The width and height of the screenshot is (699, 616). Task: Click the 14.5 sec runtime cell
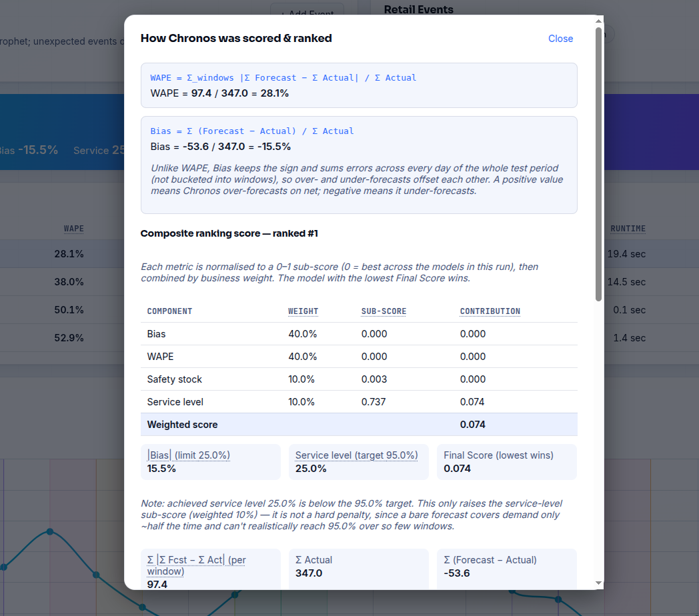(x=626, y=282)
